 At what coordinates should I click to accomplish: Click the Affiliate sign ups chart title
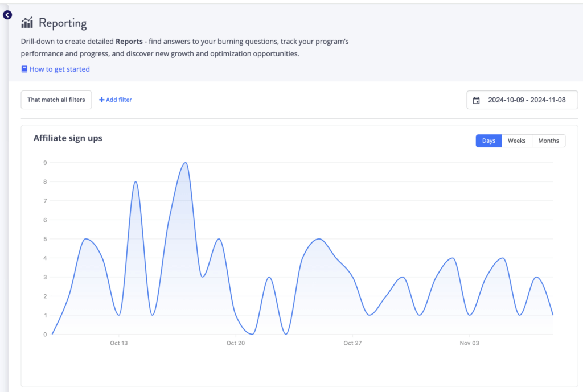pyautogui.click(x=67, y=138)
